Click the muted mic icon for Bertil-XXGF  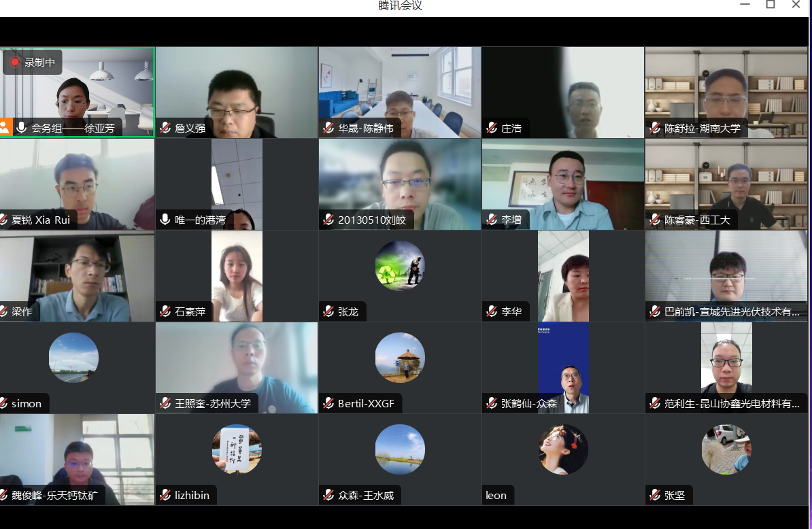point(328,403)
